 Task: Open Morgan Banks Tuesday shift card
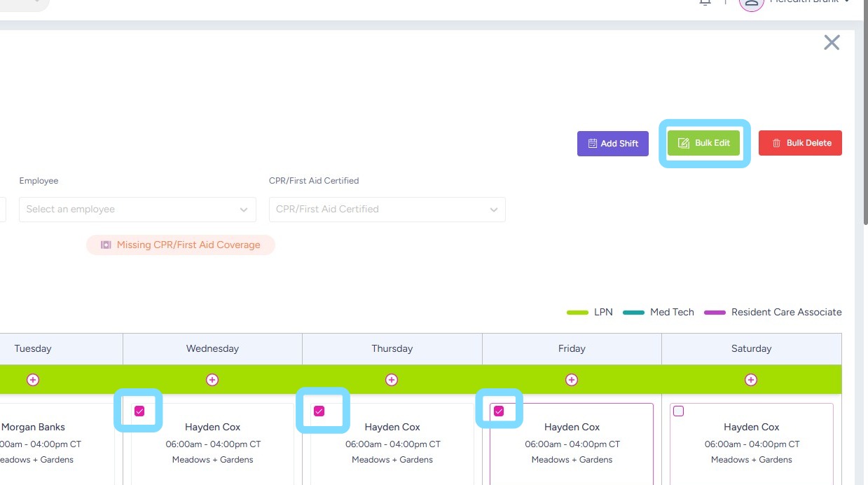pos(57,443)
